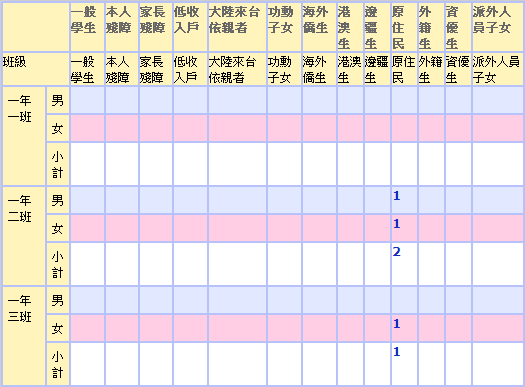Click the second-row 派外人員子女 column header

point(497,69)
